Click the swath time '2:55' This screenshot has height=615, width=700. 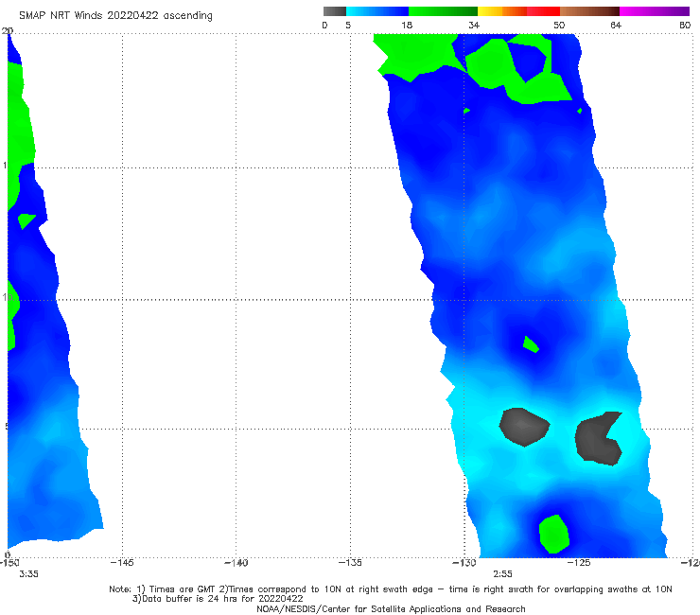[x=502, y=574]
